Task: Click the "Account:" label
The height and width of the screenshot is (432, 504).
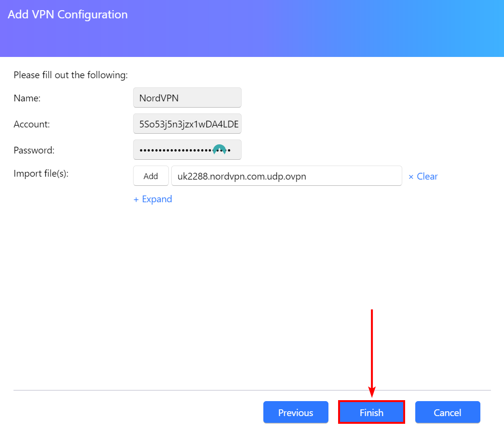Action: (31, 124)
